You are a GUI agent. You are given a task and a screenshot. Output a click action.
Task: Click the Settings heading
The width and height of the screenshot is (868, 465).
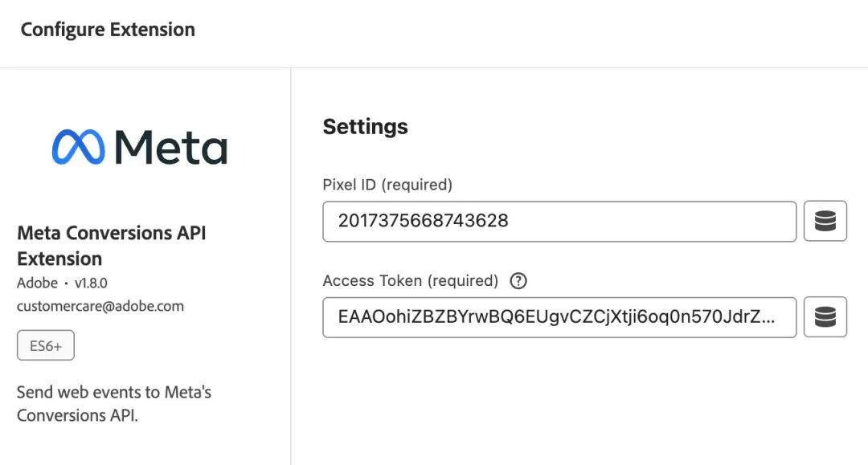click(366, 126)
